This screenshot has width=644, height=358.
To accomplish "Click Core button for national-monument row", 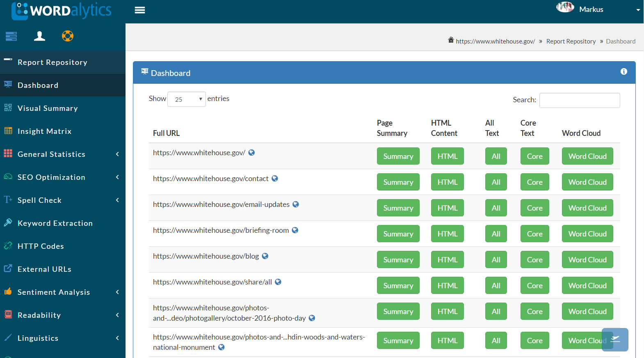I will 535,340.
